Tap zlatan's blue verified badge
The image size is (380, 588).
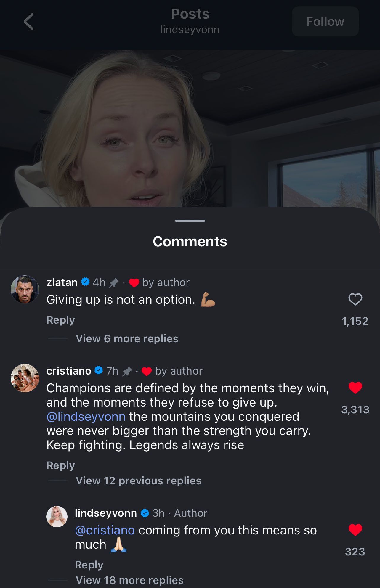(x=85, y=282)
